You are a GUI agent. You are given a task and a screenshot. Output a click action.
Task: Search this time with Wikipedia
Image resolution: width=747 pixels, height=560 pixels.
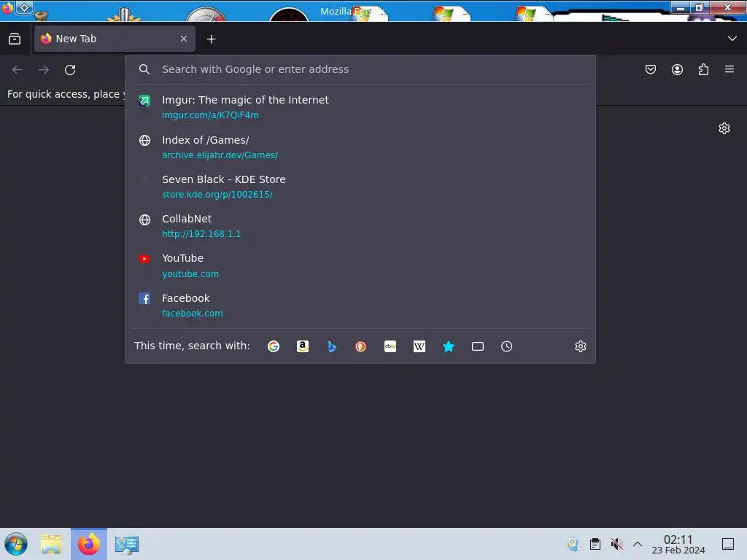click(x=419, y=346)
